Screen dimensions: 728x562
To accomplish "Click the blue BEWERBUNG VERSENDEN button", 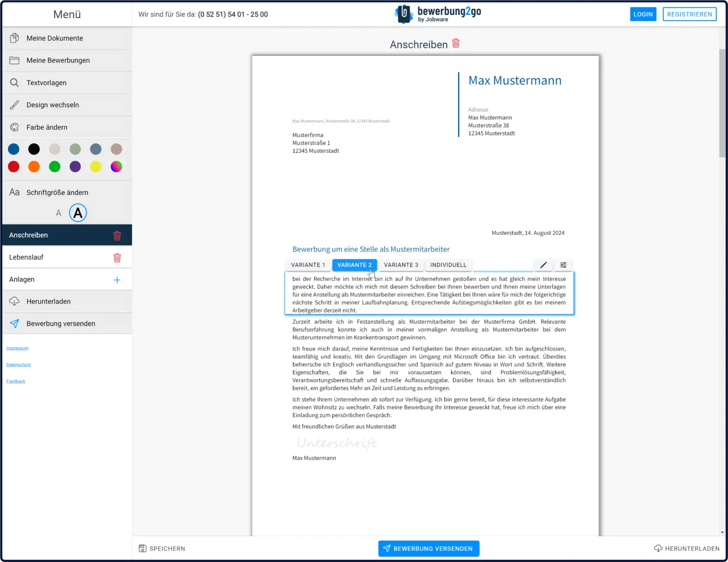I will click(429, 548).
